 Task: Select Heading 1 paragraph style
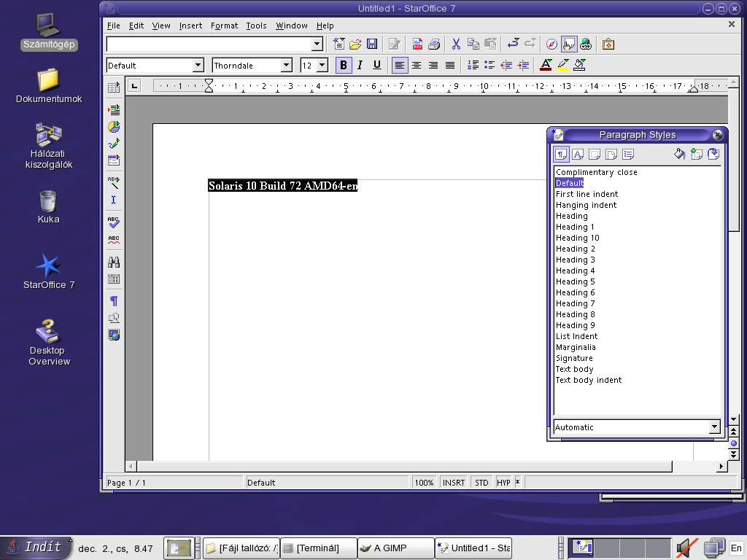(x=575, y=227)
